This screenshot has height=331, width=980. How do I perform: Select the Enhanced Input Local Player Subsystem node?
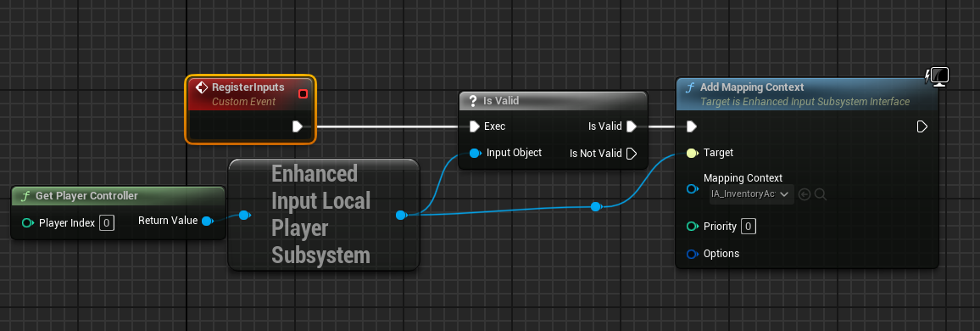coord(324,215)
